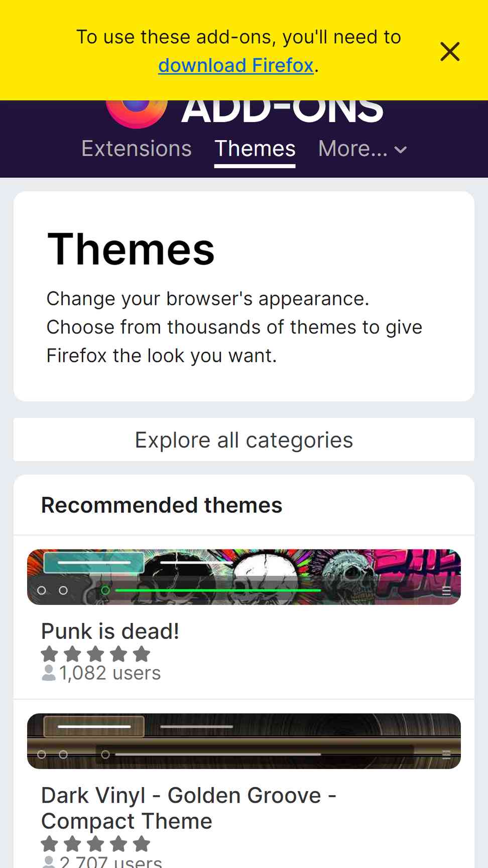Open the download Firefox link
This screenshot has height=868, width=488.
(236, 65)
